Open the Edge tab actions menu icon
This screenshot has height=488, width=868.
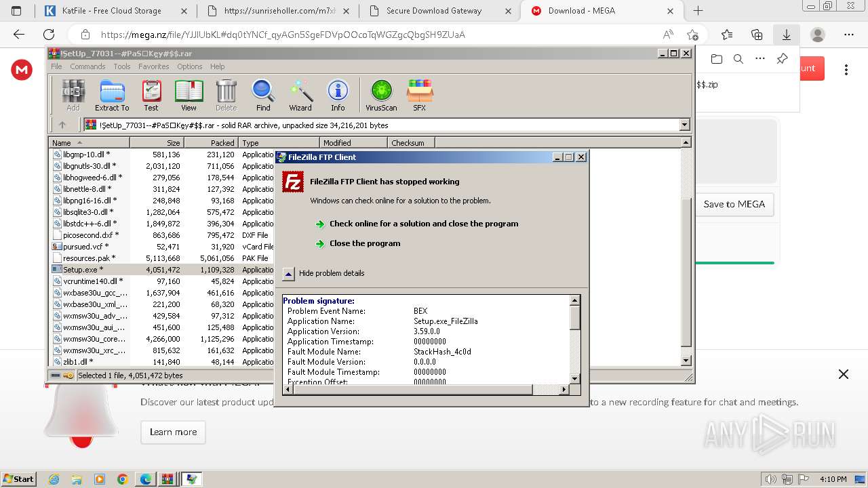(x=17, y=11)
